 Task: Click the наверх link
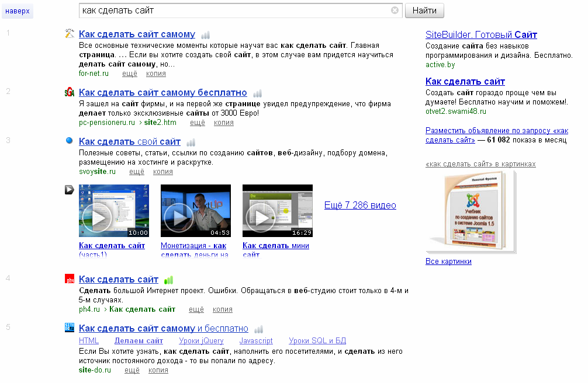[x=18, y=11]
